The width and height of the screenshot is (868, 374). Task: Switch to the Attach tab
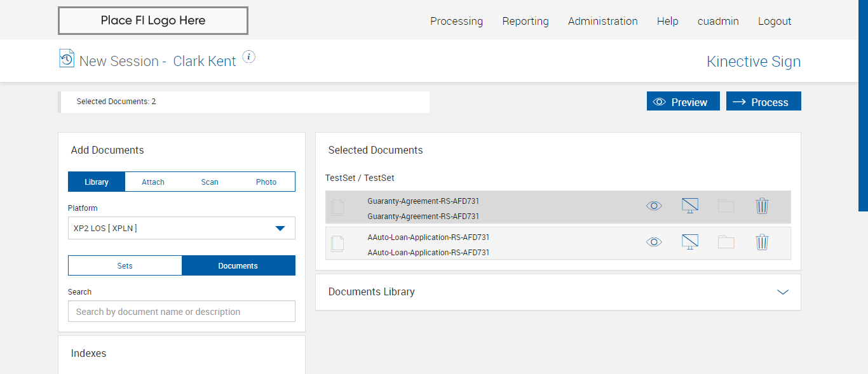[x=153, y=182]
